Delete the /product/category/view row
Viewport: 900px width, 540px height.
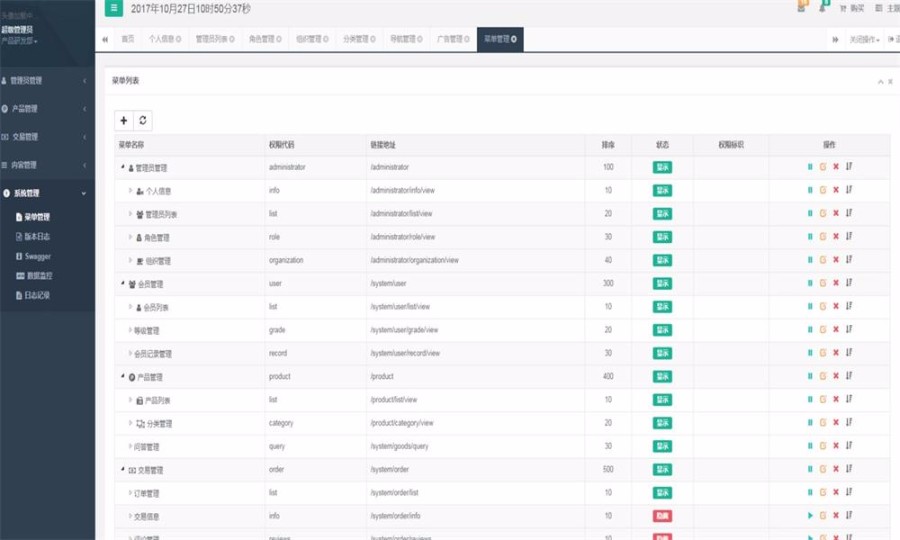(x=836, y=423)
